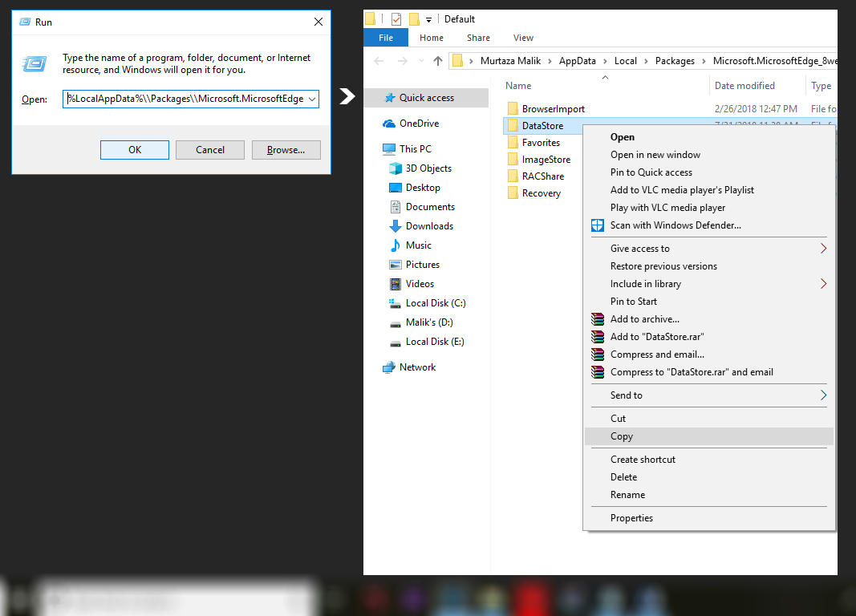
Task: Click Cancel in the Run dialog
Action: click(210, 150)
